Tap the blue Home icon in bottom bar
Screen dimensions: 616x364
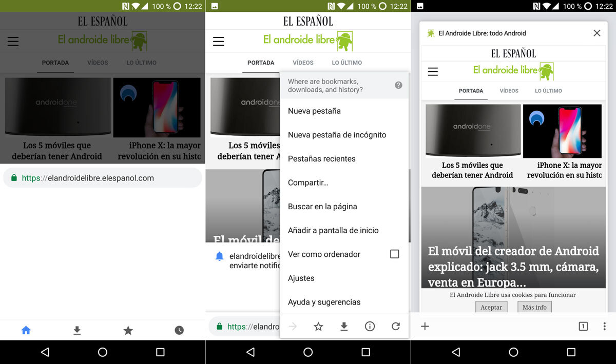click(x=26, y=330)
